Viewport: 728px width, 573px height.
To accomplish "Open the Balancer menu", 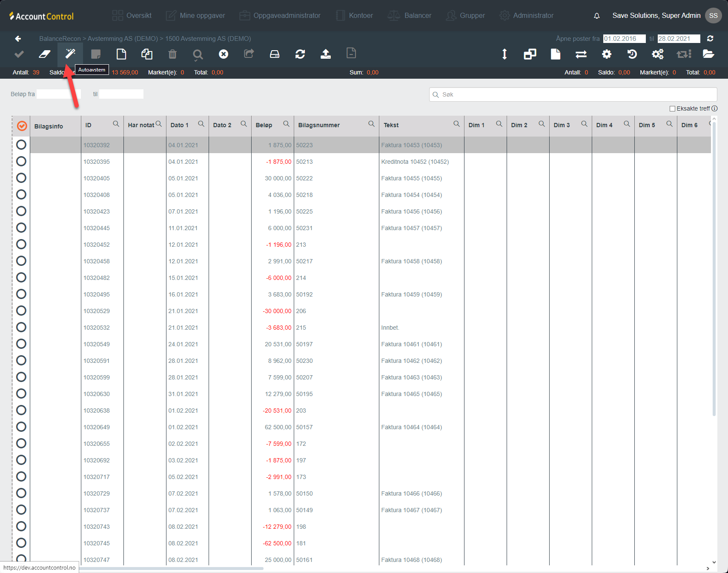I will tap(410, 16).
